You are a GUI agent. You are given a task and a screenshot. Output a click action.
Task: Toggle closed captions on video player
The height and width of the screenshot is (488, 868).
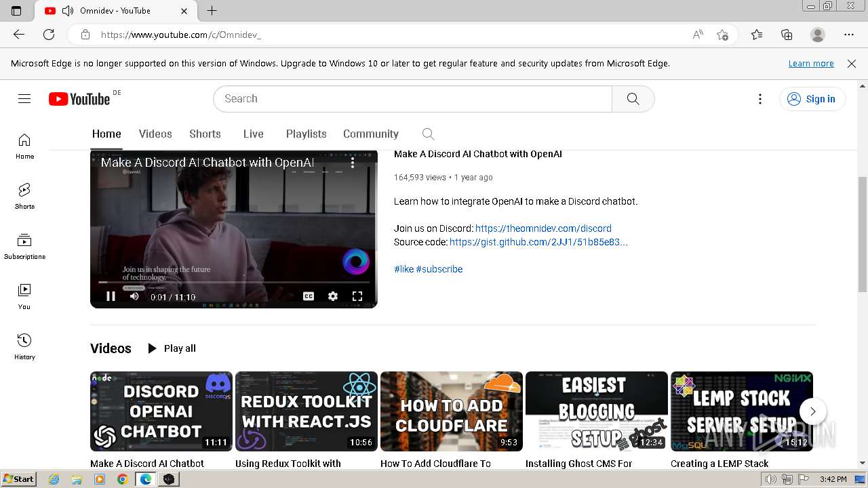pyautogui.click(x=309, y=296)
